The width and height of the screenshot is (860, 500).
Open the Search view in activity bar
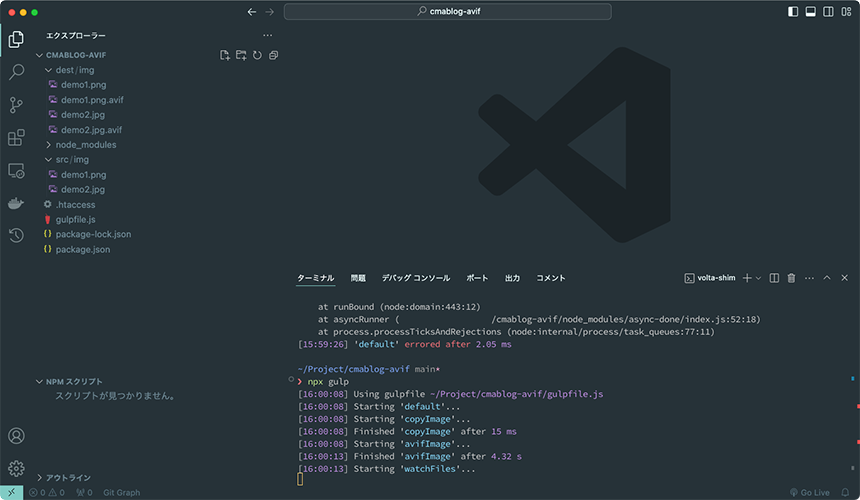(x=16, y=72)
